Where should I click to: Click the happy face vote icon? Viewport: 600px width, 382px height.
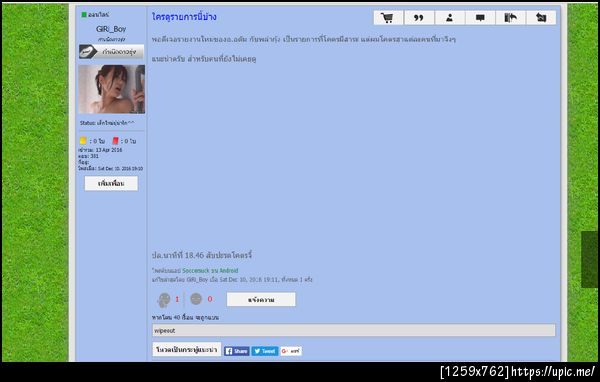(164, 300)
